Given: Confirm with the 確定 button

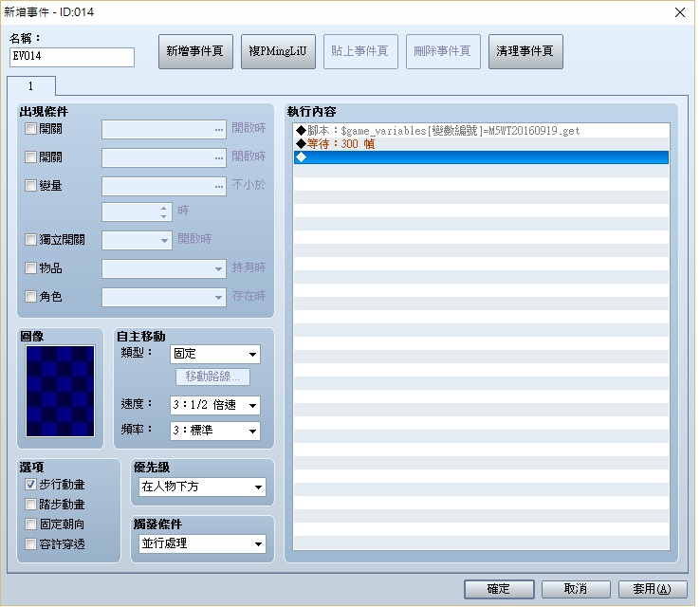Looking at the screenshot, I should [x=499, y=589].
